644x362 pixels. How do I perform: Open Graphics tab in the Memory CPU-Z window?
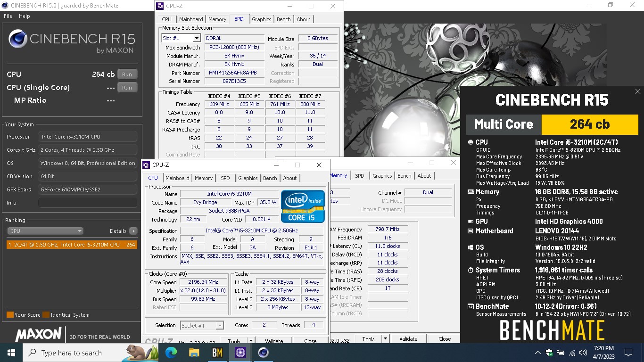(x=382, y=176)
